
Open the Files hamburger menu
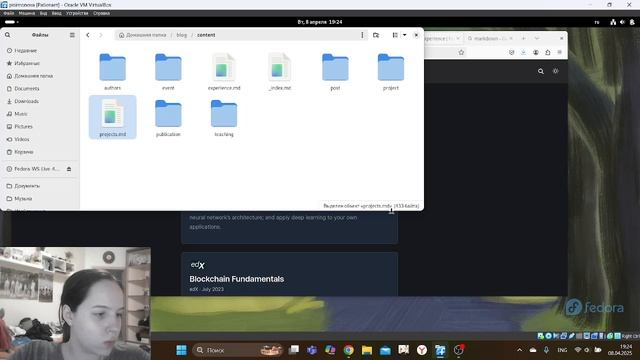(72, 35)
